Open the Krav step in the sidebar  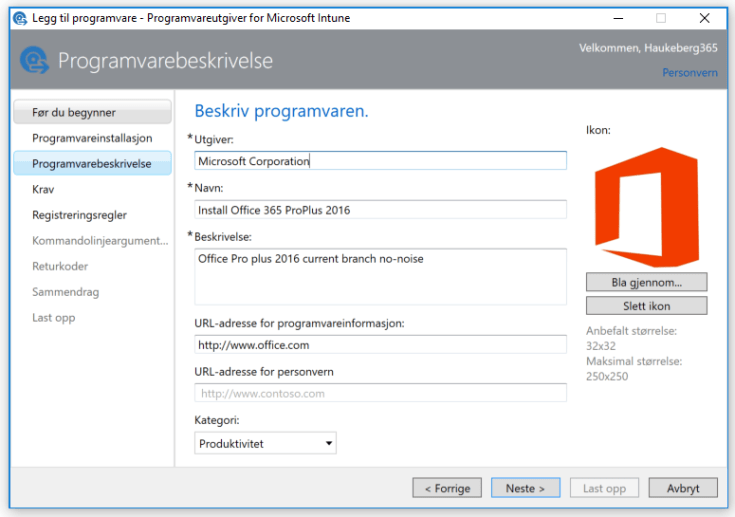click(x=44, y=188)
